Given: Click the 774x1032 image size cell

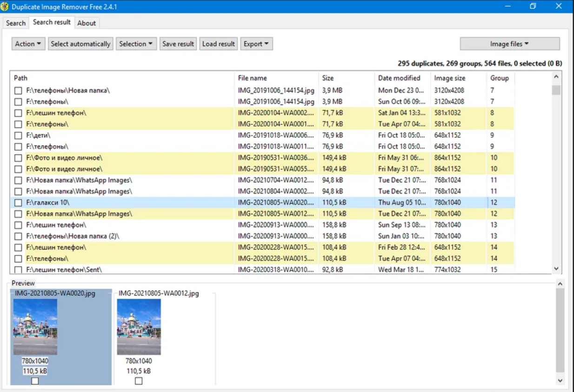Looking at the screenshot, I should (x=447, y=270).
